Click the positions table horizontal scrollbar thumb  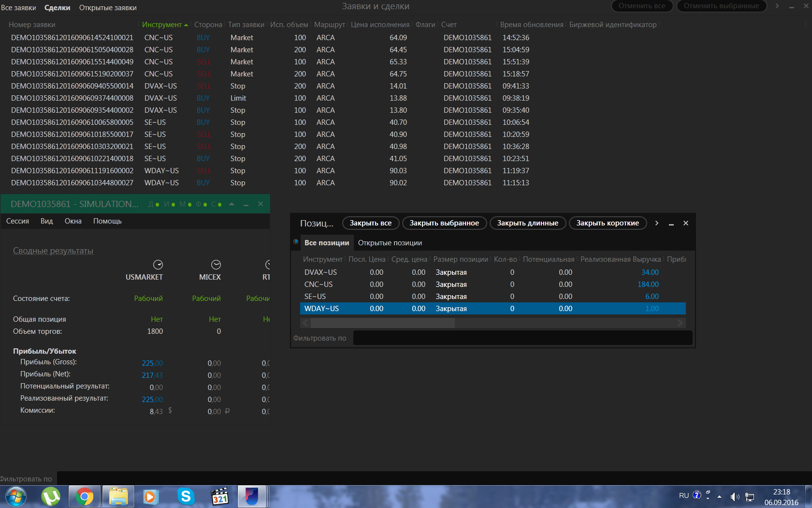382,323
